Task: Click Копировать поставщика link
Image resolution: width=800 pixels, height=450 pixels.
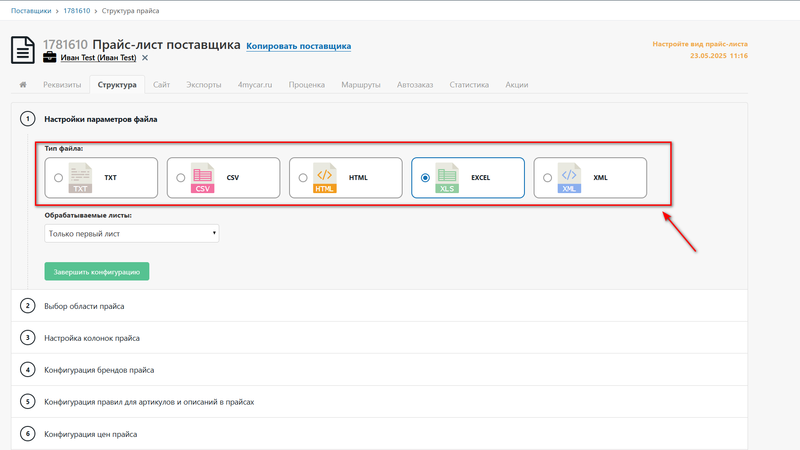Action: point(298,46)
